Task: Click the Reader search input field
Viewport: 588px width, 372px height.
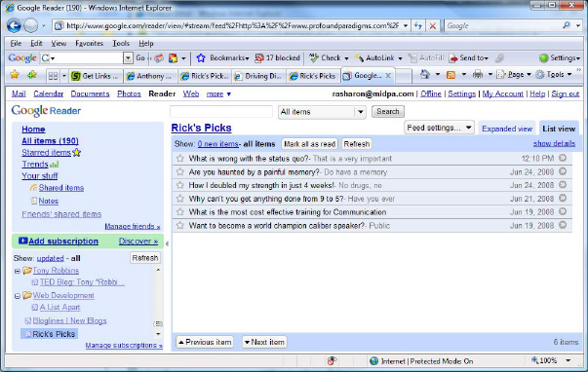Action: point(221,112)
